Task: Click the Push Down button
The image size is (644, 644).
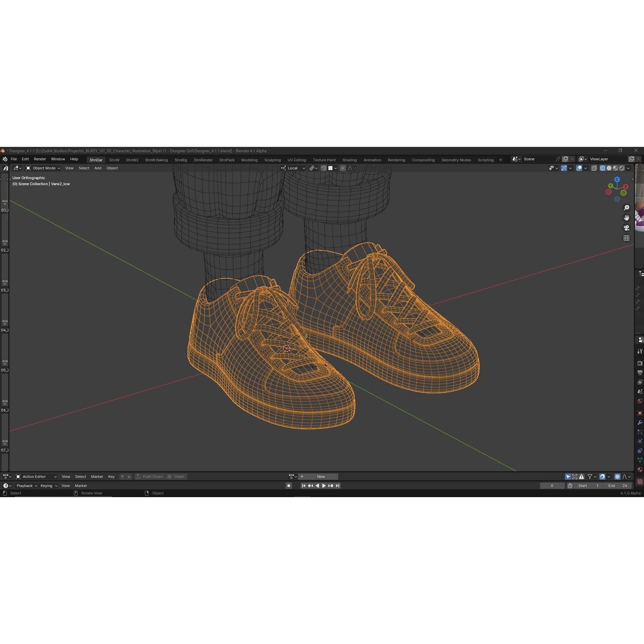Action: pos(150,476)
